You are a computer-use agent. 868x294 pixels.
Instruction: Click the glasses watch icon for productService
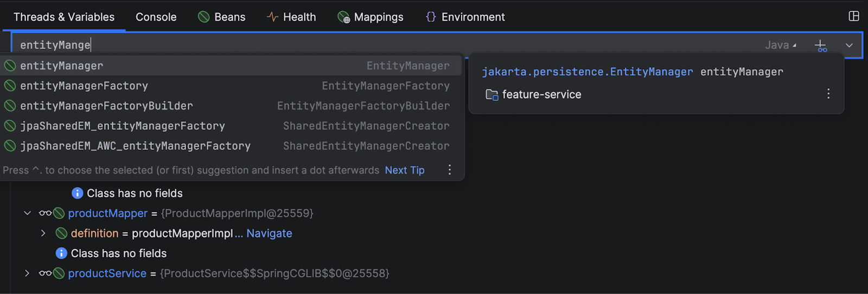[45, 273]
